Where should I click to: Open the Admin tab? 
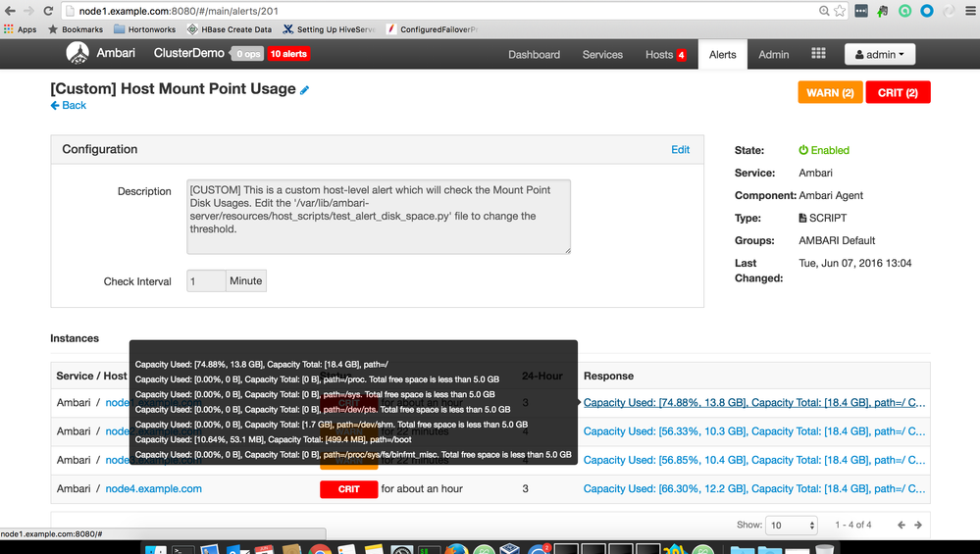tap(774, 54)
